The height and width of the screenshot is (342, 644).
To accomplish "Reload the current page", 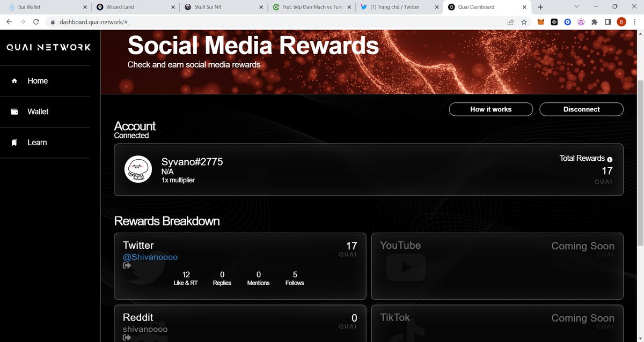I will point(36,22).
